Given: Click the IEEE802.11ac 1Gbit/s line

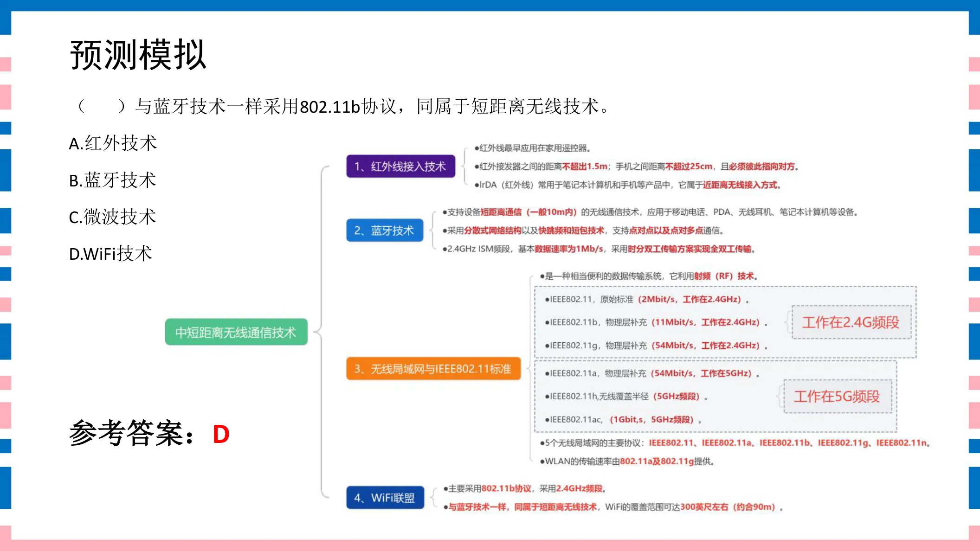Looking at the screenshot, I should pyautogui.click(x=623, y=420).
